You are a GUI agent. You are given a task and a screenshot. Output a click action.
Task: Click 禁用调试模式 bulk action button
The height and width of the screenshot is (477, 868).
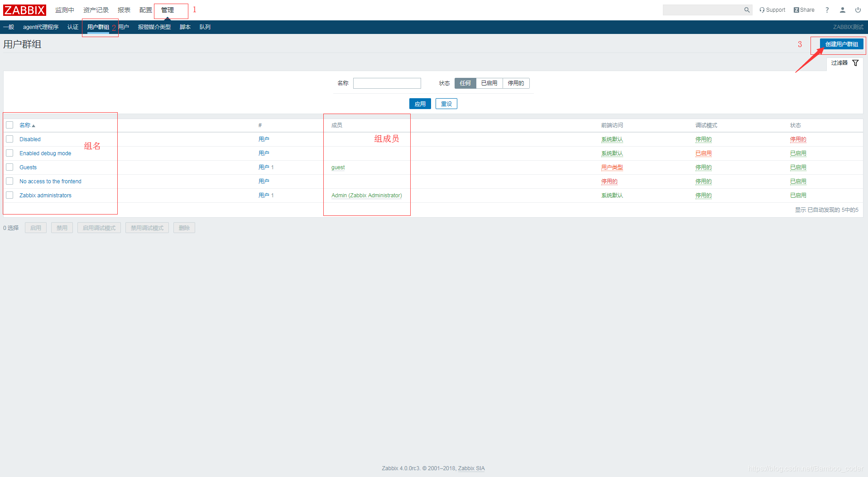pyautogui.click(x=147, y=228)
